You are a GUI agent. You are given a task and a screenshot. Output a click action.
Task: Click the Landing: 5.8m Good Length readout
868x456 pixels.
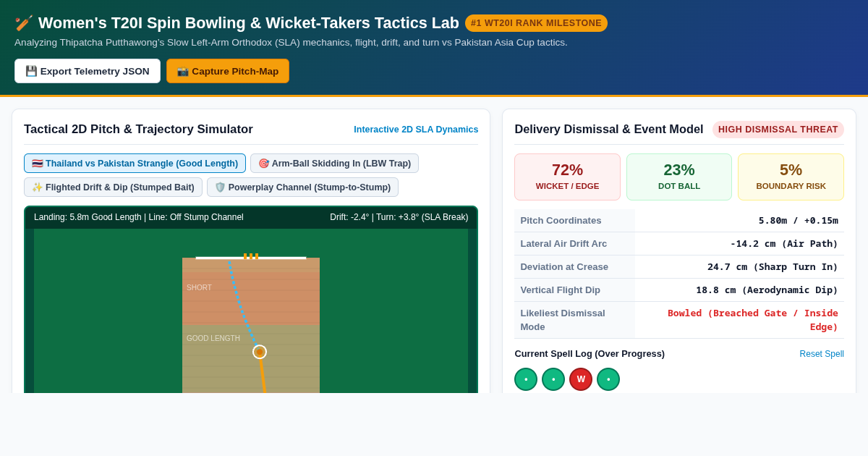point(139,217)
